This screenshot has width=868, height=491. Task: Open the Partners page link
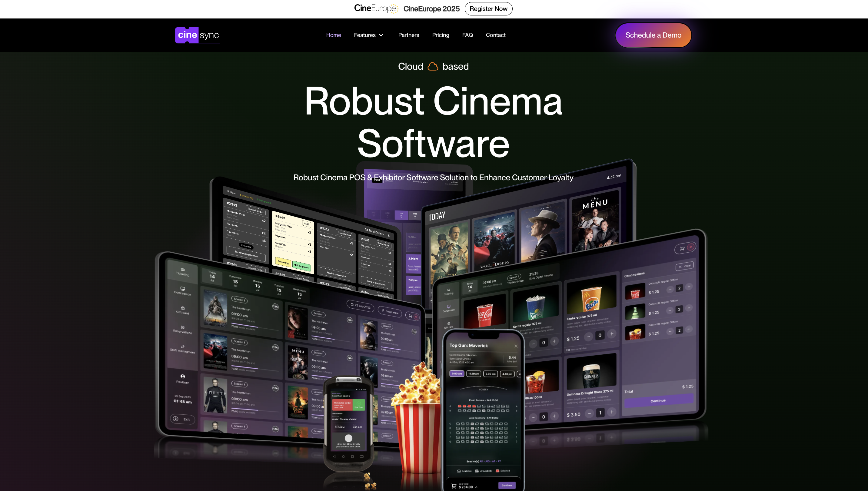[x=408, y=35]
